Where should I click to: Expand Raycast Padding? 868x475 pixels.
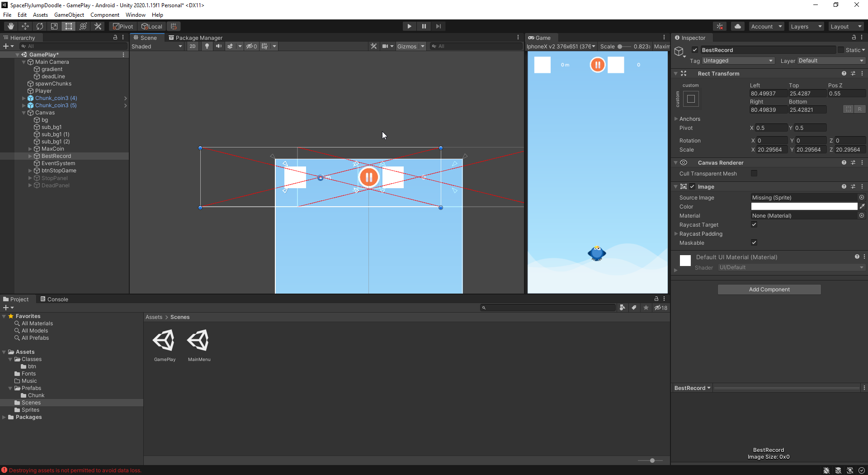[676, 233]
